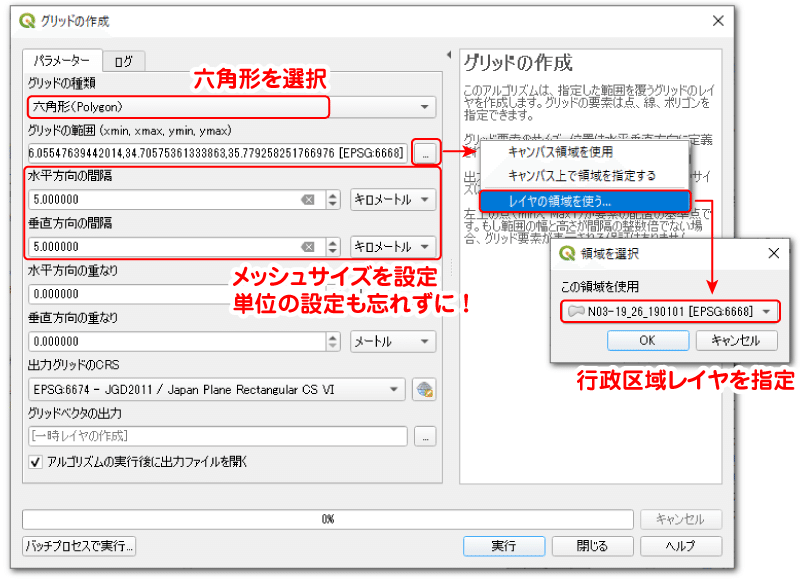Viewport: 800px width, 579px height.
Task: Toggle アルゴリズムの実行後に出力ファイルを開く checkbox
Action: [35, 462]
